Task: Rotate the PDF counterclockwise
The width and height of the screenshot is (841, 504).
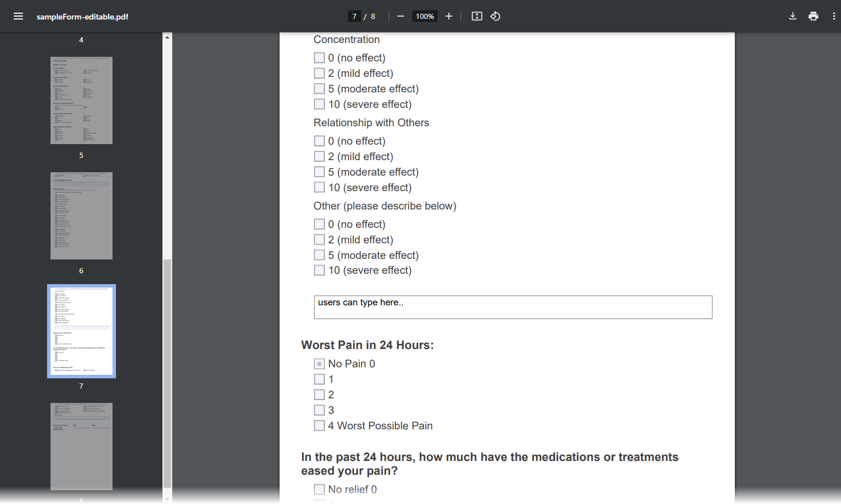Action: click(x=495, y=16)
